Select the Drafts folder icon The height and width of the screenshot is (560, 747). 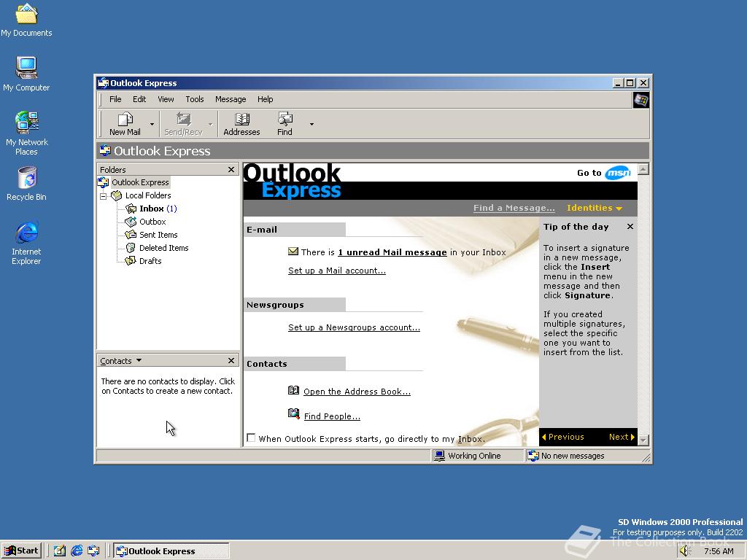point(131,261)
